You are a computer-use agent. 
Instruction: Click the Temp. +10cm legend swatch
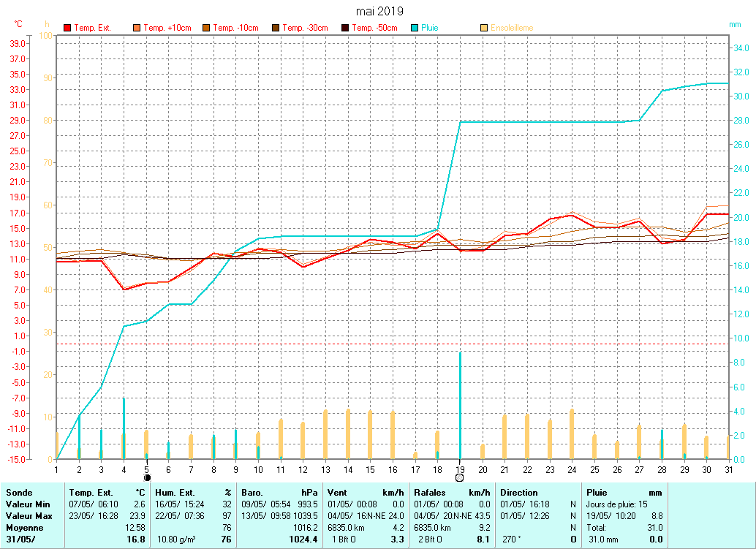tap(136, 28)
